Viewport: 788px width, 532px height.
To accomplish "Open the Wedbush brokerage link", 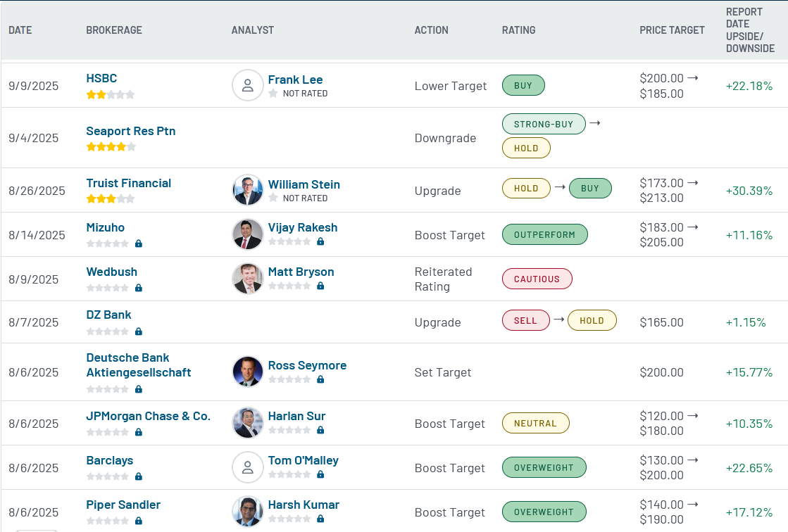I will (111, 272).
